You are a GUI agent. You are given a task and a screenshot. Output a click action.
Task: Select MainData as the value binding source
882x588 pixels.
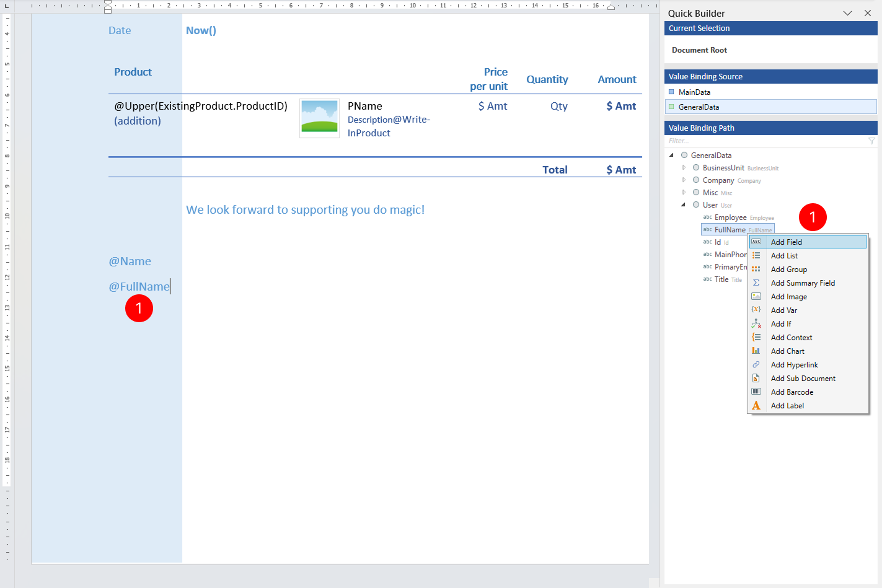[x=770, y=92]
